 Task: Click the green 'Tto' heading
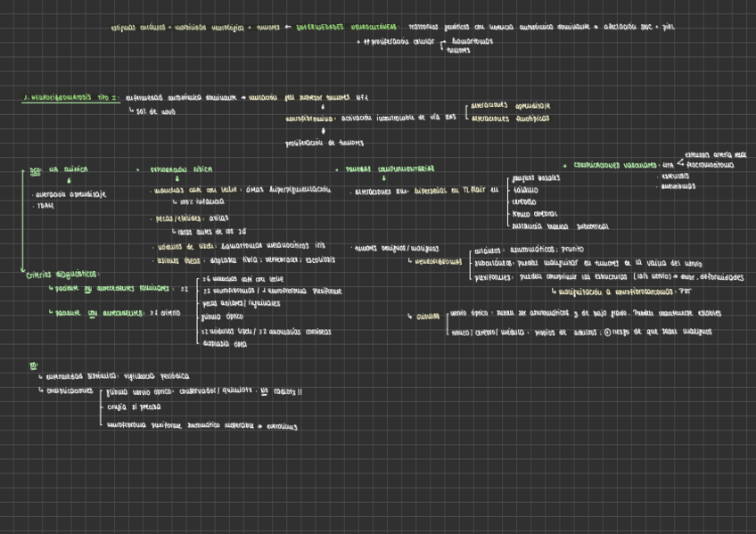34,365
